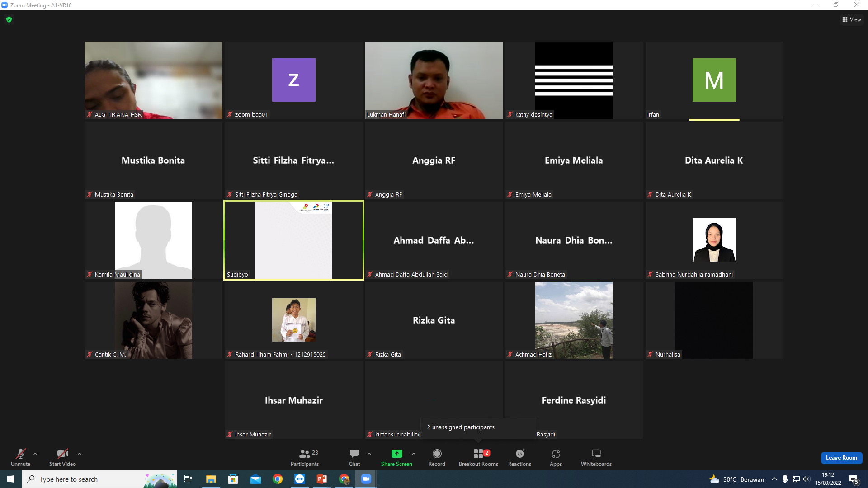This screenshot has width=868, height=488.
Task: Open the Chat panel
Action: tap(354, 457)
